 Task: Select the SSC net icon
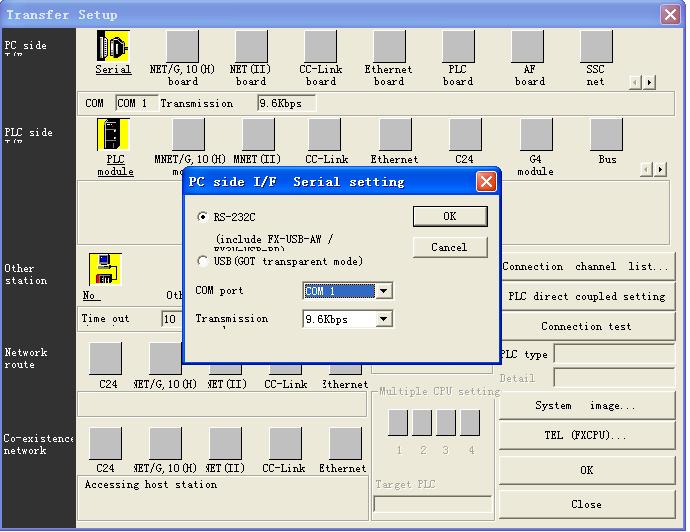595,47
